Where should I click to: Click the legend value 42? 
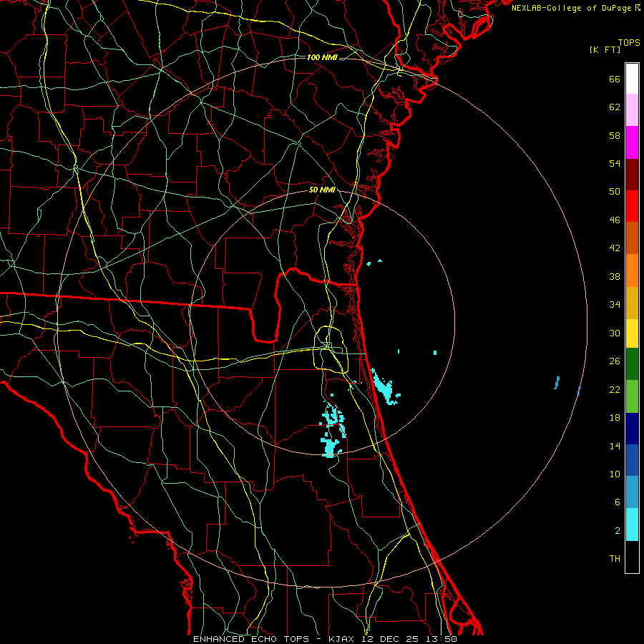pos(615,248)
